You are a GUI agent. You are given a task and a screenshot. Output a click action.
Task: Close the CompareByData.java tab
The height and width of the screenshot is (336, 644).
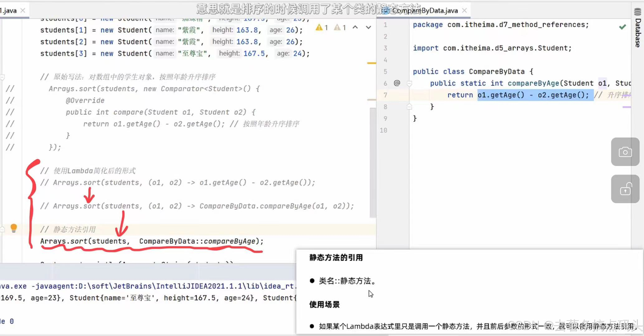click(465, 11)
